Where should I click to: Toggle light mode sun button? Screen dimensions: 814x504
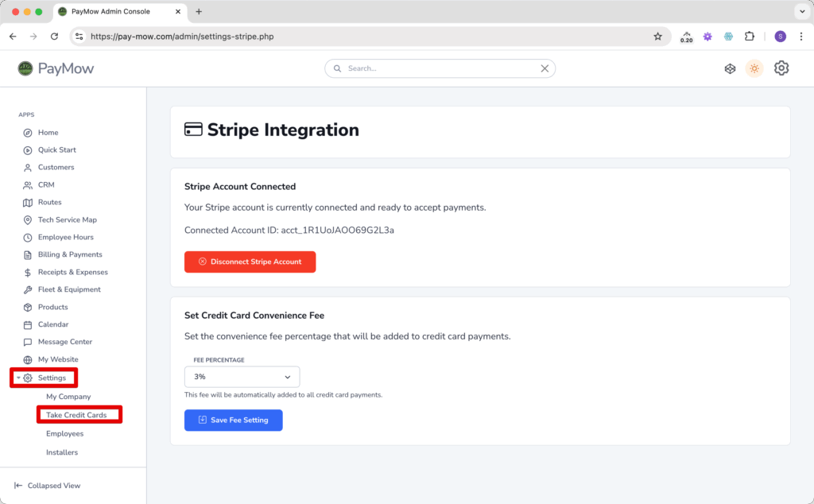[754, 68]
